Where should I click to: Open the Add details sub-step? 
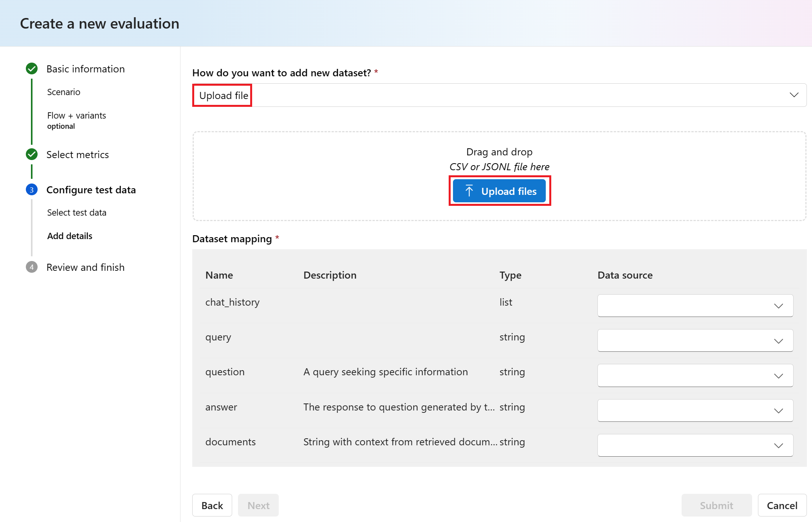click(x=70, y=236)
